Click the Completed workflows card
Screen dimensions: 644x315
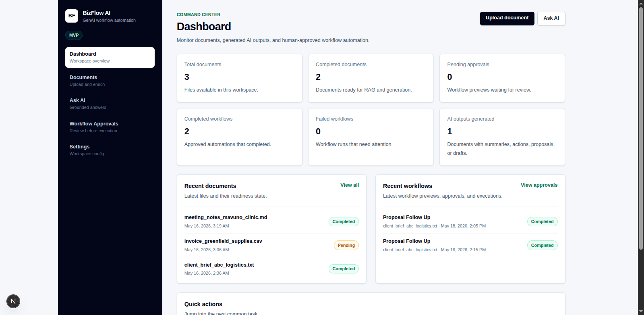pos(240,137)
